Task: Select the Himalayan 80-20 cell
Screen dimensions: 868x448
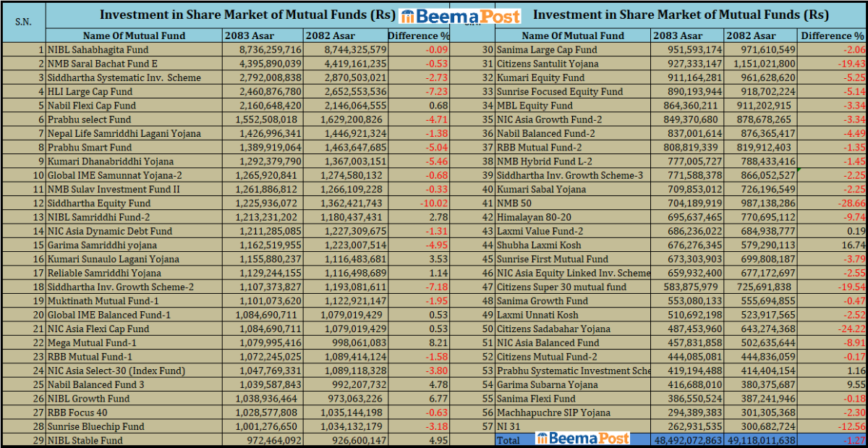Action: 572,217
